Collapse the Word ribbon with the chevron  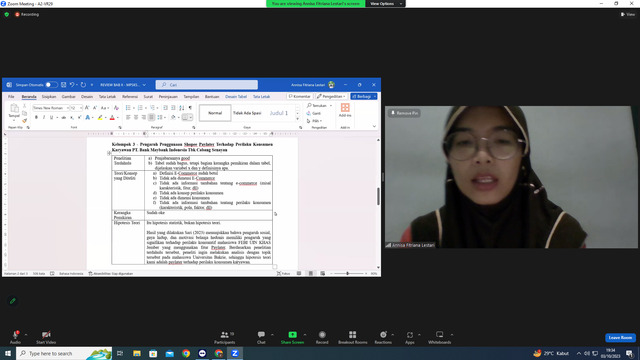[x=374, y=127]
